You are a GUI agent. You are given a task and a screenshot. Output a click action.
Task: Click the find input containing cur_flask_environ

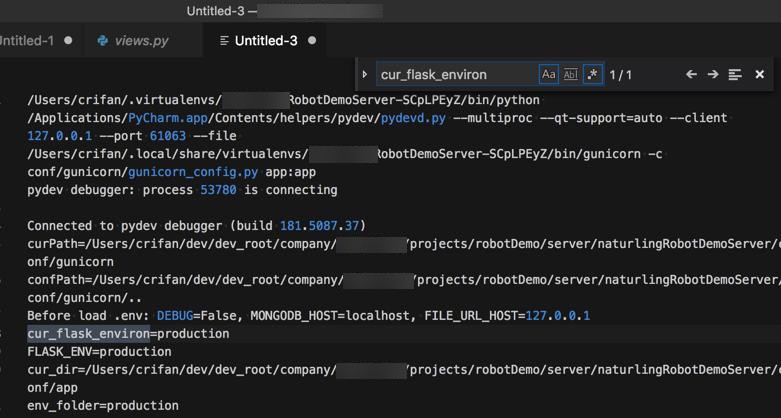pos(455,75)
